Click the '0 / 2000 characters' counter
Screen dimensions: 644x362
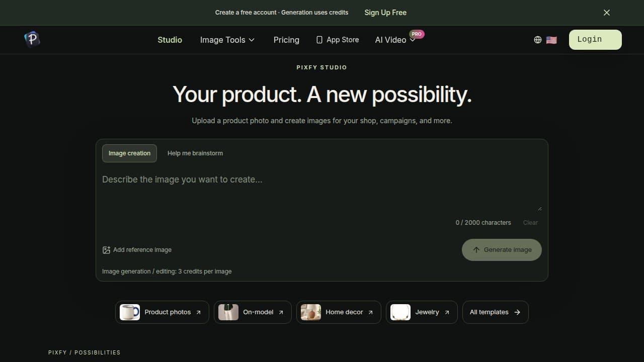coord(483,222)
